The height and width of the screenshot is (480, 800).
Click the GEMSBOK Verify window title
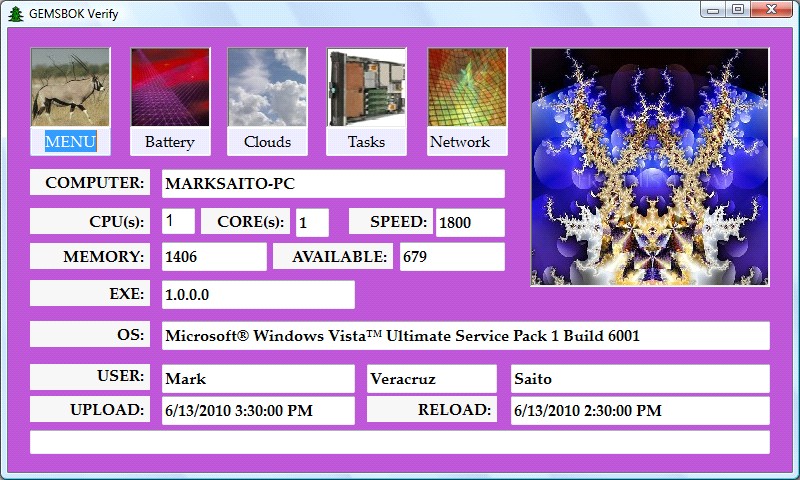(73, 14)
